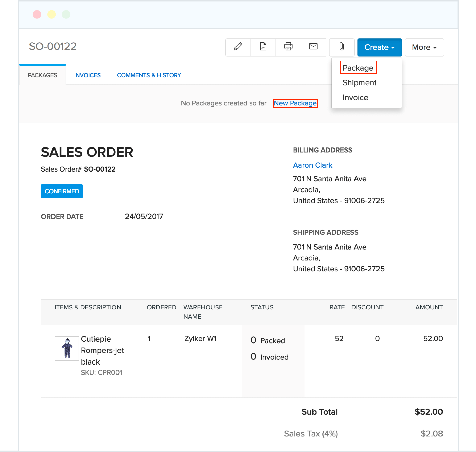Expand the More options dropdown
This screenshot has width=476, height=452.
tap(424, 47)
